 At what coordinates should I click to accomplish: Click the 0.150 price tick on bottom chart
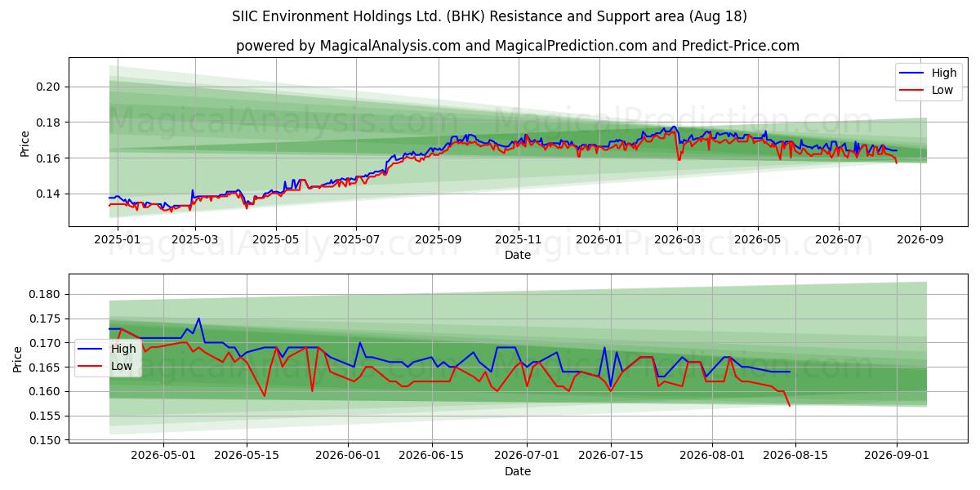click(45, 440)
